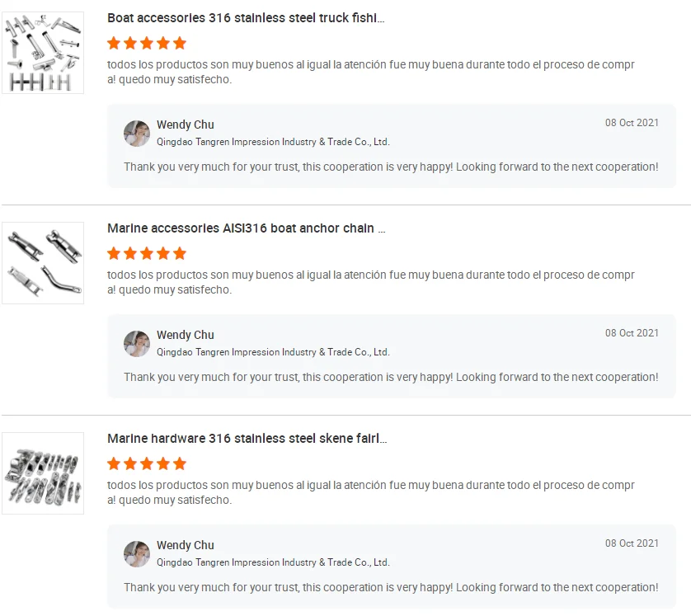Click Qingdao Tangren company name in first reply
Viewport: 691px width, 616px height.
coord(273,142)
